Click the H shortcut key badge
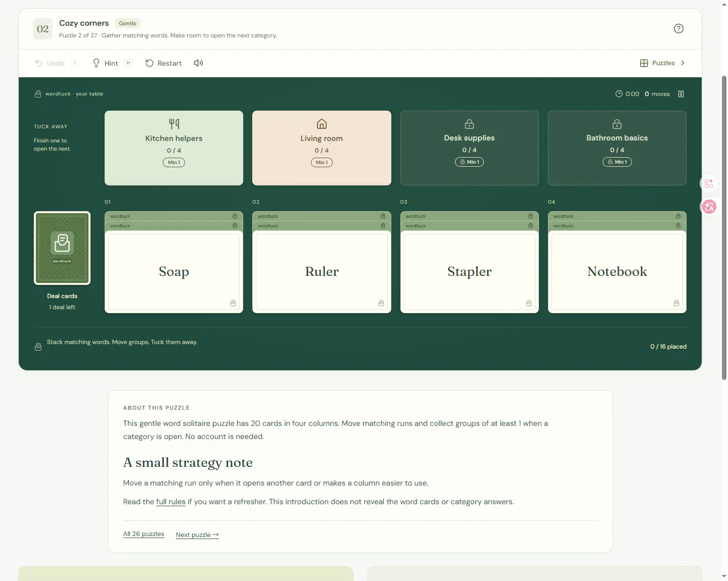Image resolution: width=728 pixels, height=581 pixels. pyautogui.click(x=128, y=63)
